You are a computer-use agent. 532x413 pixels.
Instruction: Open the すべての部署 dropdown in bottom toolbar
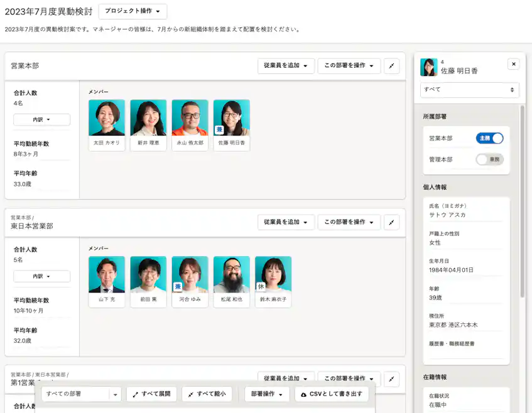pyautogui.click(x=80, y=394)
